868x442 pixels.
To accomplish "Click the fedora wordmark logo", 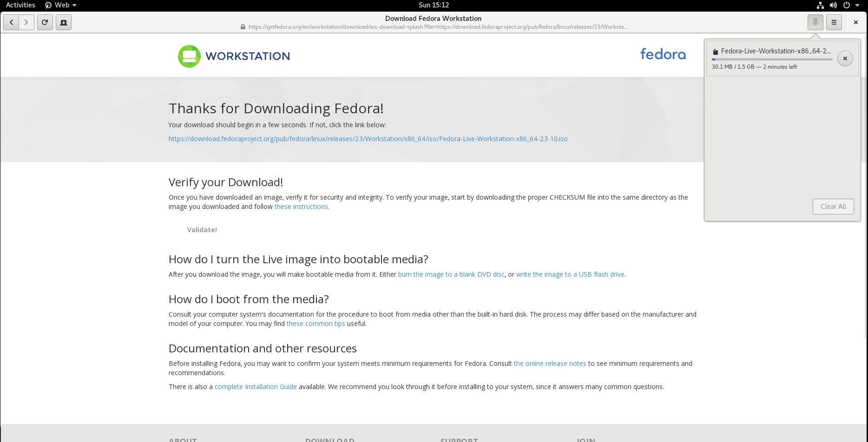I will 663,54.
